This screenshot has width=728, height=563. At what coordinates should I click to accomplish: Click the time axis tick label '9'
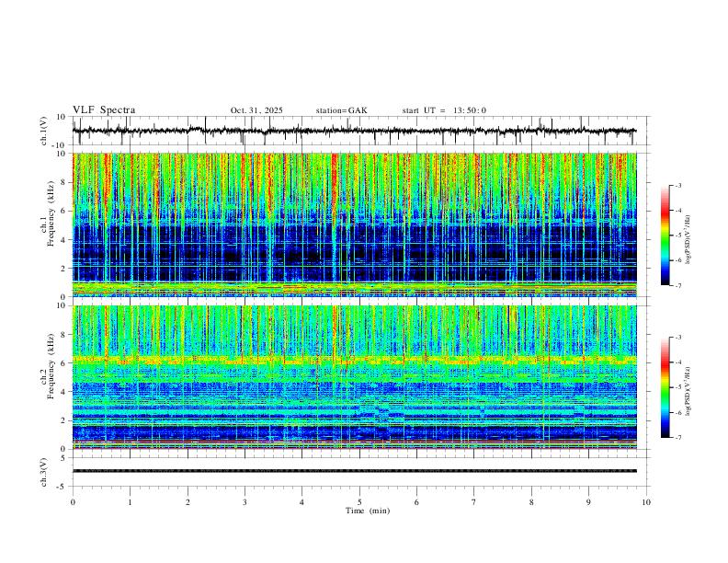588,502
